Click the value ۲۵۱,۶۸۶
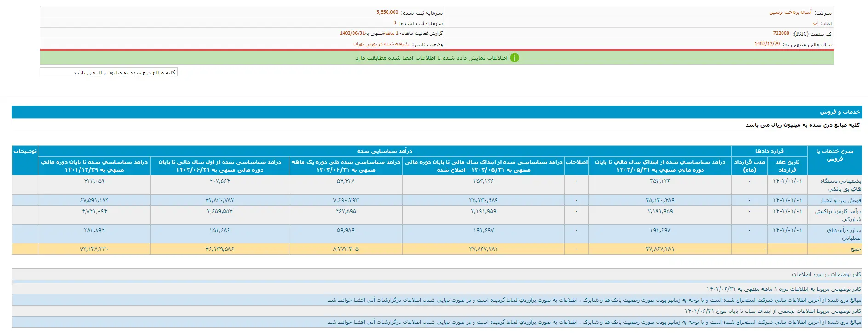The height and width of the screenshot is (334, 868). tap(220, 230)
